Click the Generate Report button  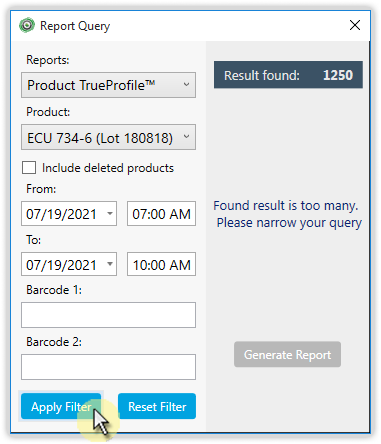click(x=287, y=354)
